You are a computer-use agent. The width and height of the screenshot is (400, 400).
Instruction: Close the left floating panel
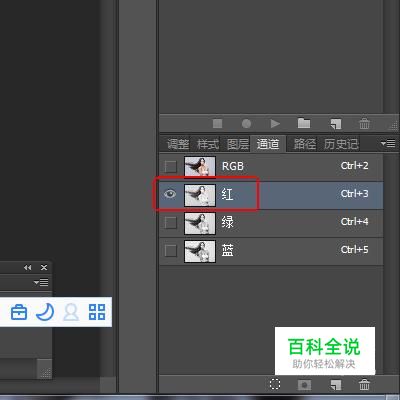44,268
